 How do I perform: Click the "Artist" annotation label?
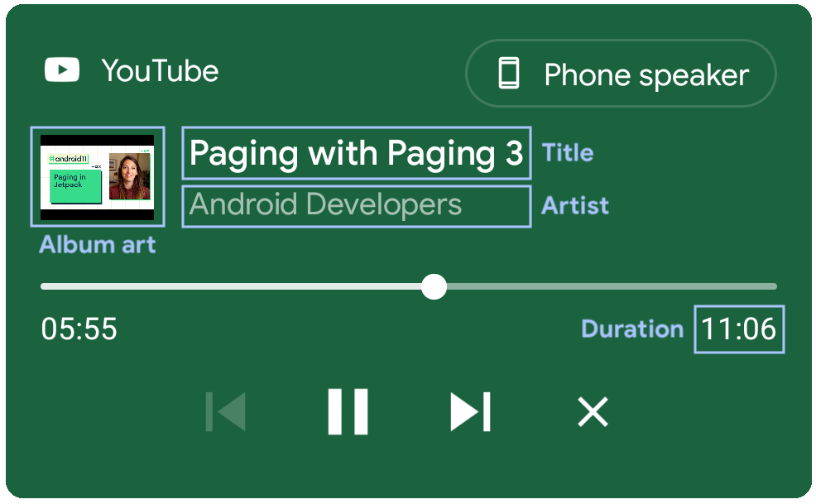tap(575, 205)
